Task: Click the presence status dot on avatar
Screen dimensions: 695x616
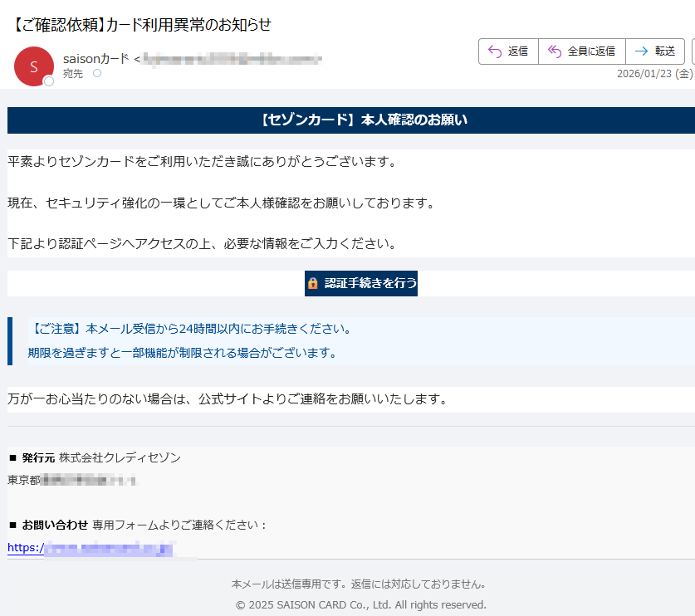Action: click(x=48, y=81)
